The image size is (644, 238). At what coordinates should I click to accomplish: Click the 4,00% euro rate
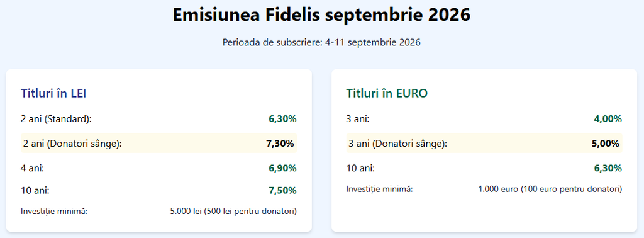tap(608, 119)
